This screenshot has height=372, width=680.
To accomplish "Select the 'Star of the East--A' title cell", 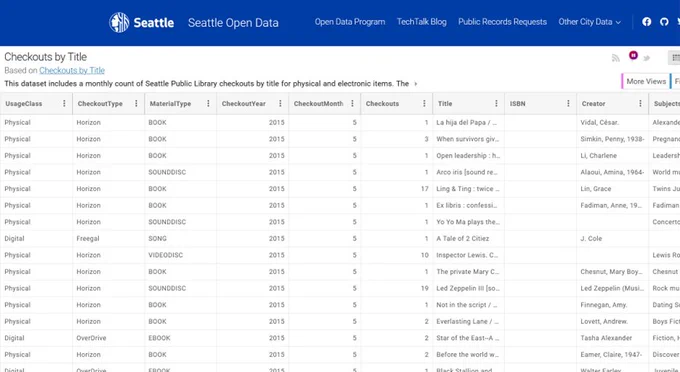I will [468, 338].
